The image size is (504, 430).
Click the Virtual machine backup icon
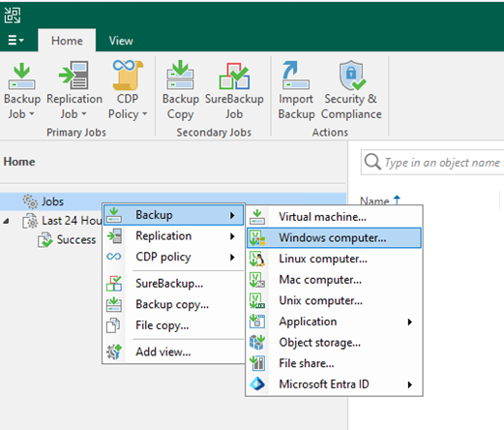(x=257, y=217)
